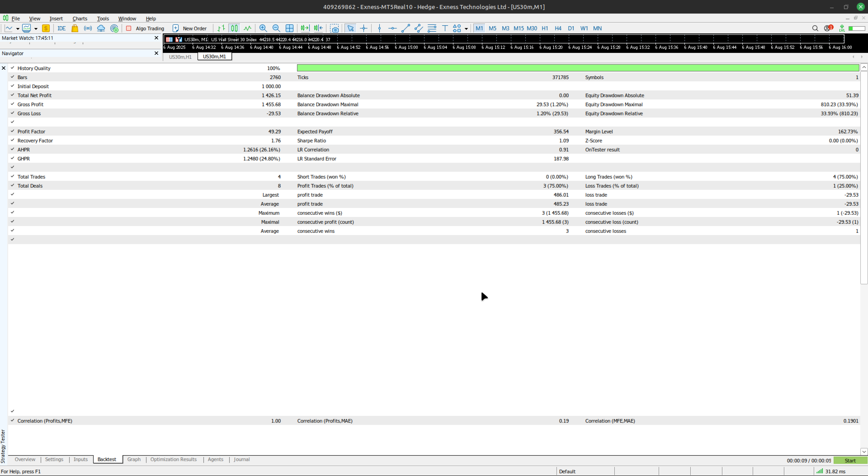Select the vertical line drawing tool
868x476 pixels.
379,28
